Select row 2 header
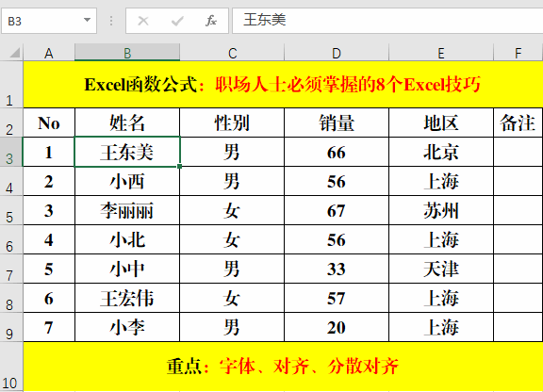This screenshot has width=543, height=392. click(x=11, y=122)
